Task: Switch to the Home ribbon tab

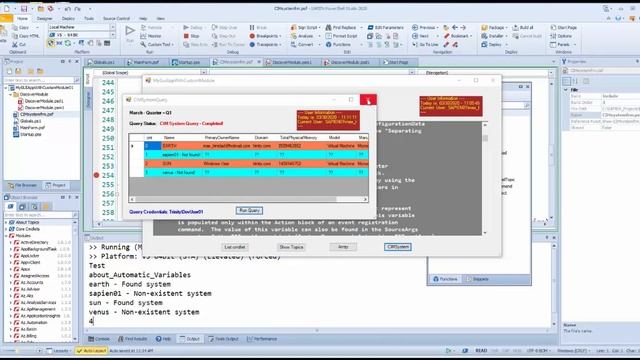Action: click(22, 18)
